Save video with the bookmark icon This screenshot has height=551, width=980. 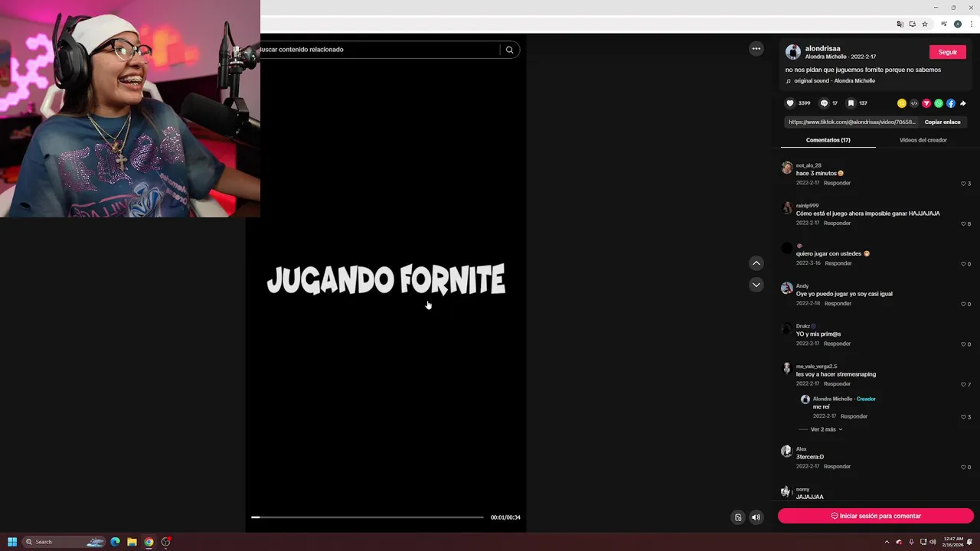851,103
